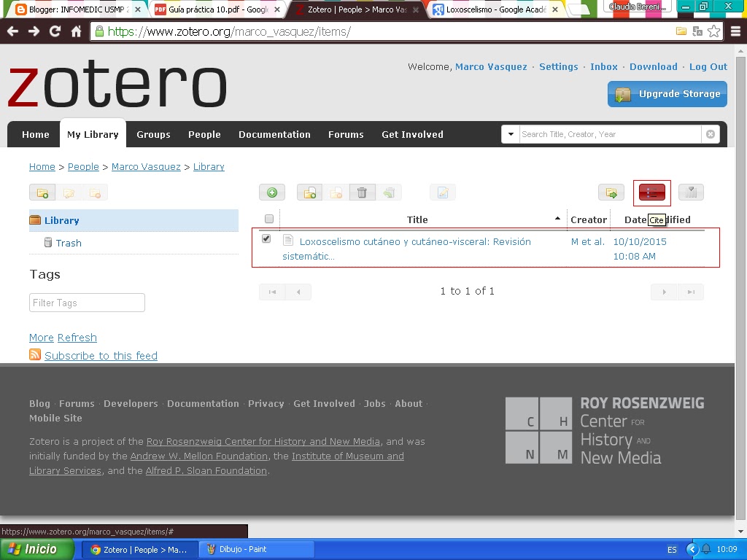This screenshot has height=560, width=747.
Task: Open the Roy Rosenzweig Center footer link
Action: (x=263, y=441)
